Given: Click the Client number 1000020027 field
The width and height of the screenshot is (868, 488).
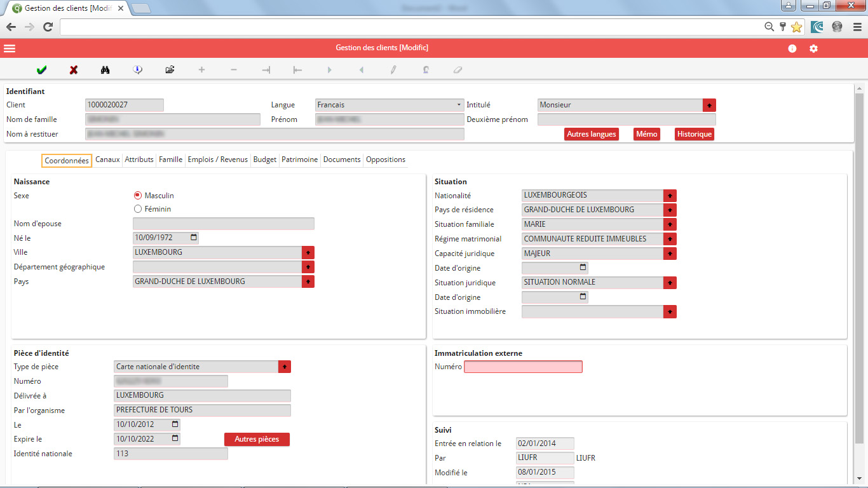Looking at the screenshot, I should [x=125, y=105].
